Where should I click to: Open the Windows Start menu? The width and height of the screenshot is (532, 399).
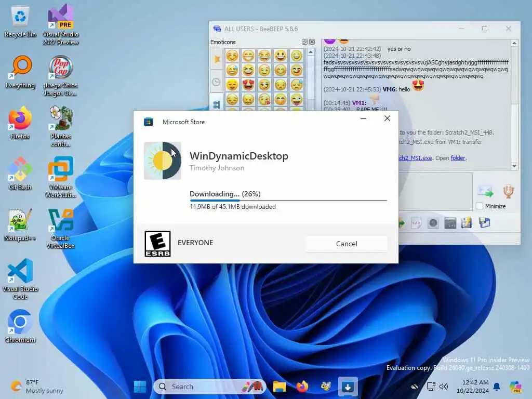(x=140, y=387)
